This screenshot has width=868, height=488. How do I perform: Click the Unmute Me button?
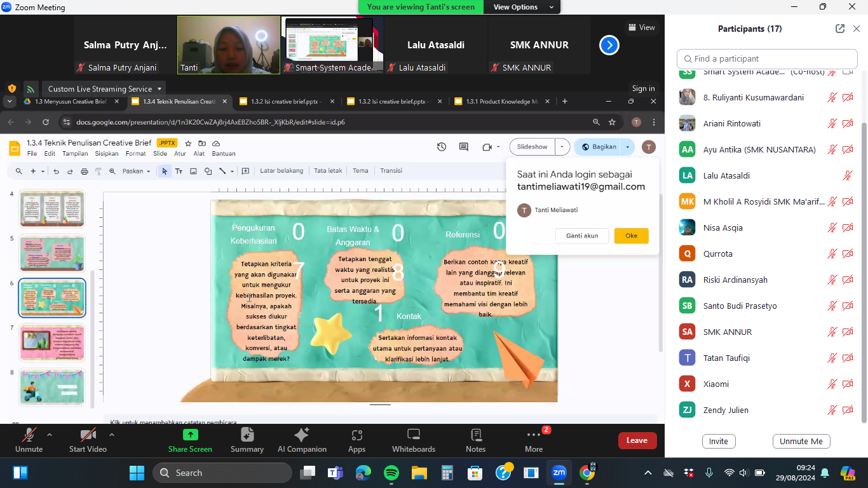pyautogui.click(x=801, y=441)
